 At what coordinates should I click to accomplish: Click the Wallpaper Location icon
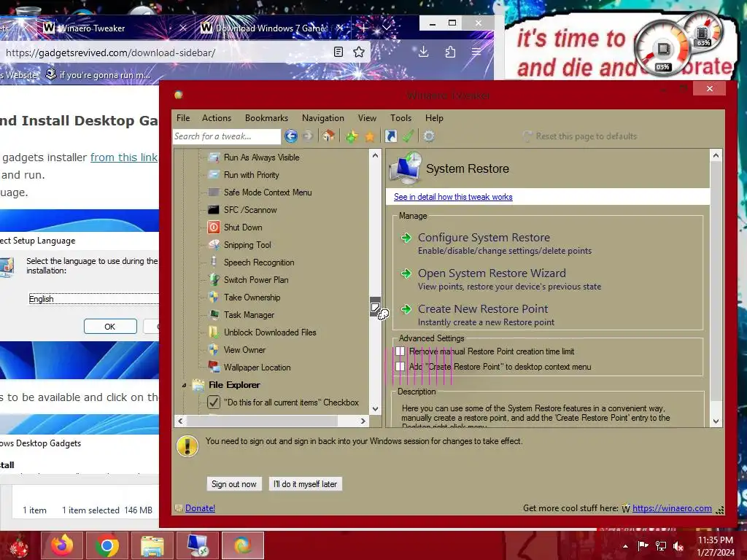214,367
